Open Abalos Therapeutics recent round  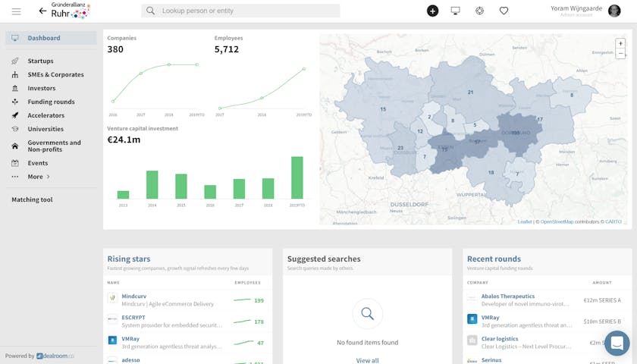[507, 297]
